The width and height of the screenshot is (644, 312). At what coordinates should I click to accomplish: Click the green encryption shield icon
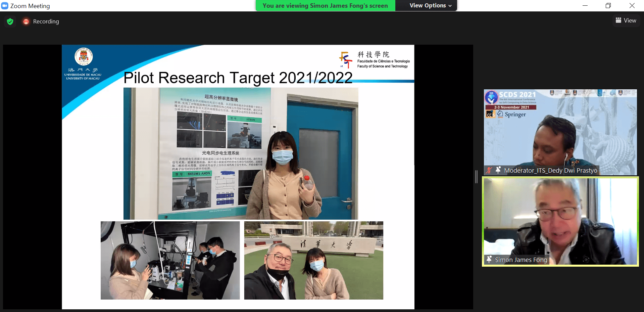(x=10, y=21)
